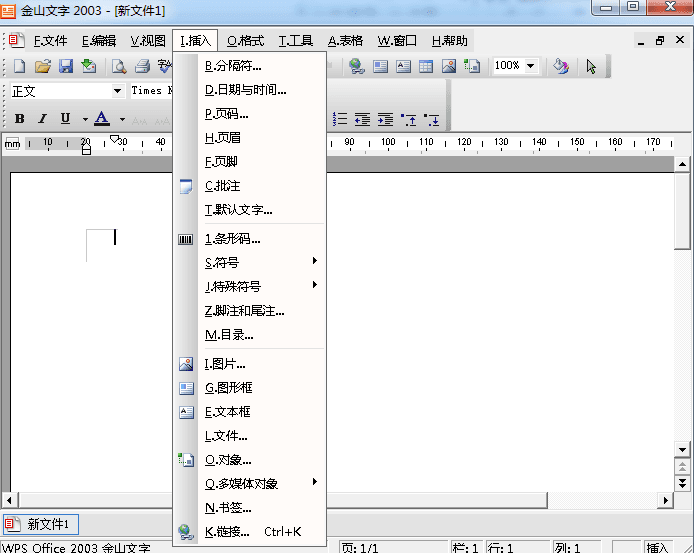Switch to the 新文件1 document tab

(41, 524)
